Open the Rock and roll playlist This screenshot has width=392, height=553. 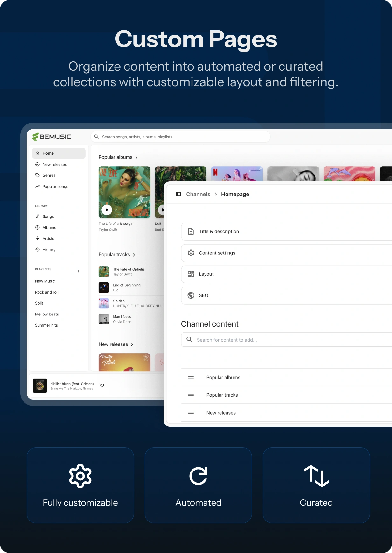(47, 292)
